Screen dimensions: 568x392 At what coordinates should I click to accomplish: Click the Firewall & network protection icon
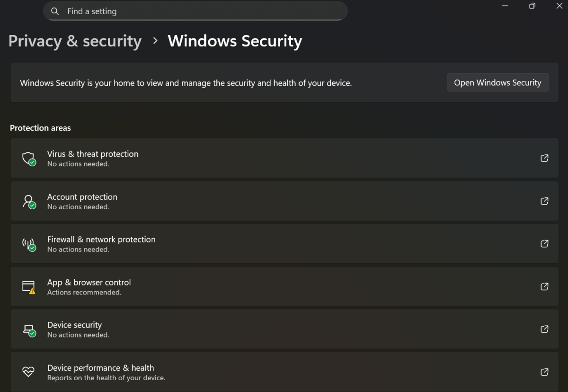point(28,243)
